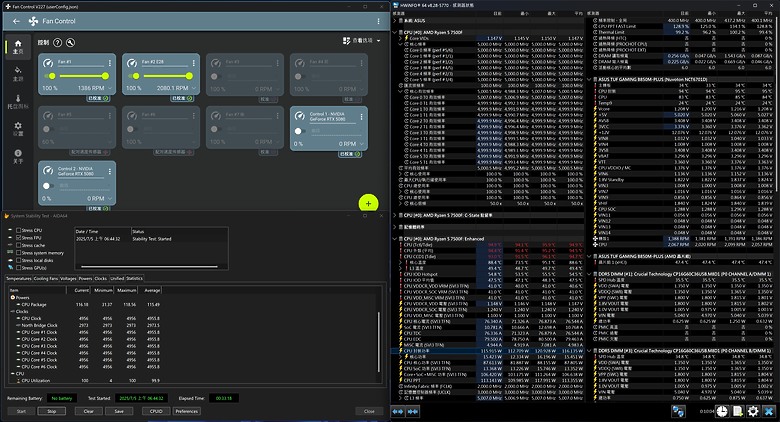This screenshot has width=780, height=422.
Task: Click HWiNFO expand-left arrows button
Action: 398,411
